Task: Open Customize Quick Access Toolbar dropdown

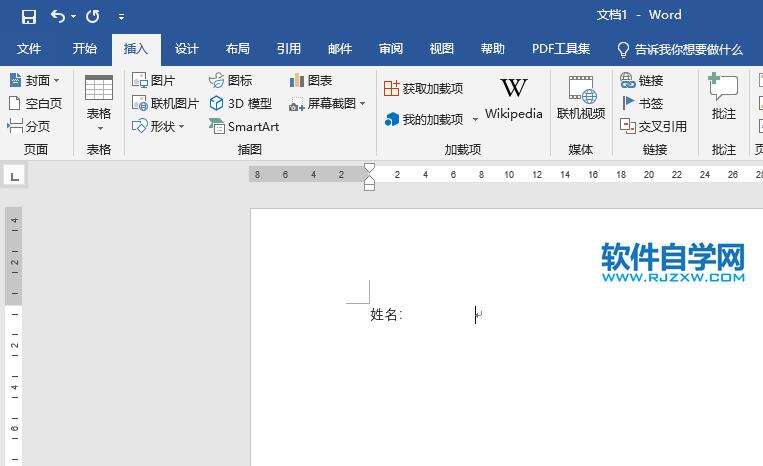Action: [x=121, y=18]
